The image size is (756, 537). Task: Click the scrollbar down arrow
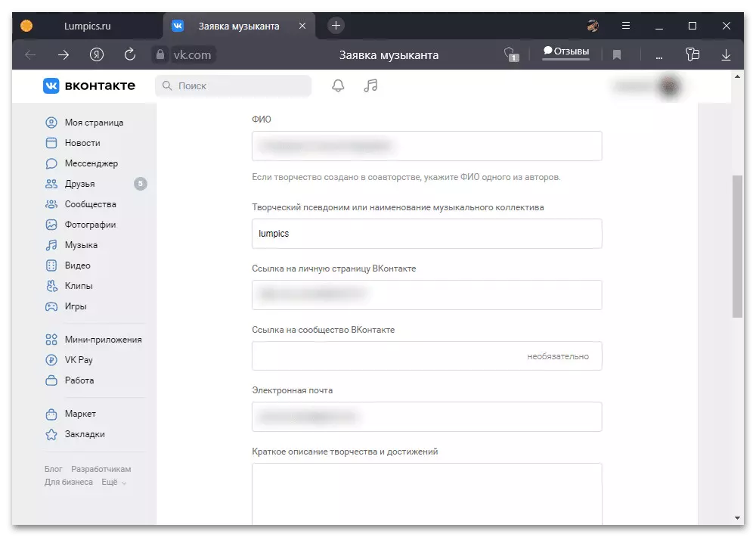point(737,517)
